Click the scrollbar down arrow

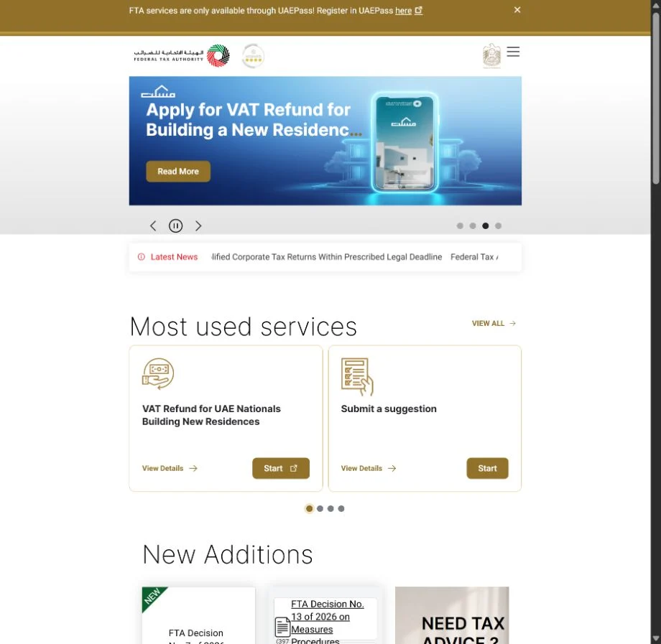[655, 639]
